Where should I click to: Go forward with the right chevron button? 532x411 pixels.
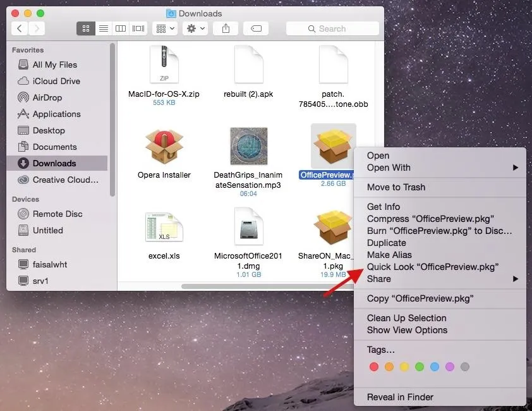37,28
